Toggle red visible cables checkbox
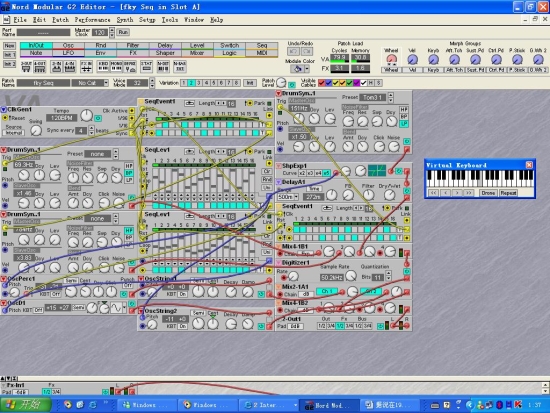The height and width of the screenshot is (413, 550). click(321, 83)
